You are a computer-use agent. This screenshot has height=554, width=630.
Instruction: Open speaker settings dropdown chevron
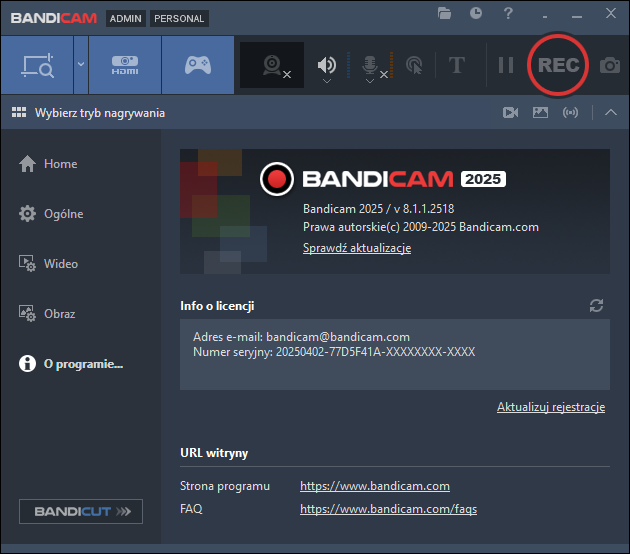click(327, 81)
